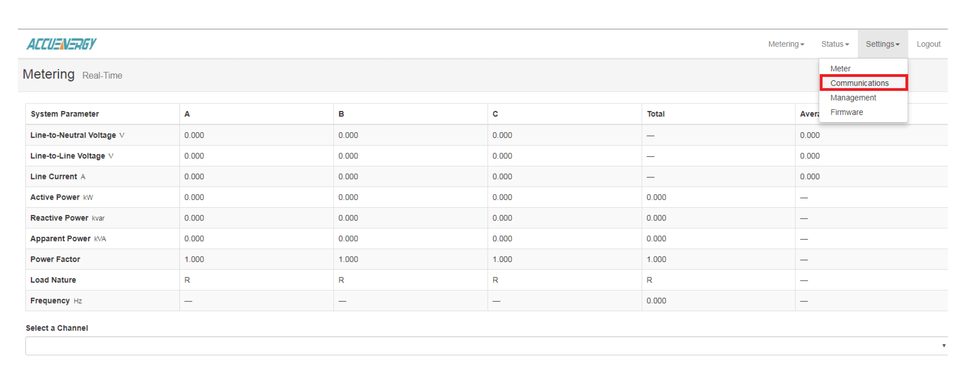Viewport: 980px width, 370px height.
Task: Open the Select a Channel combo box
Action: [x=486, y=346]
